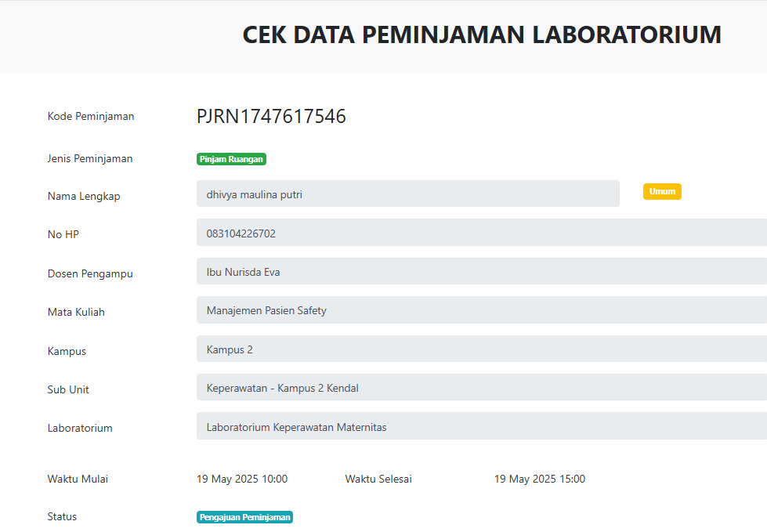Select the Sub Unit field Keperawatan - Kampus 2 Kendal

coord(482,387)
